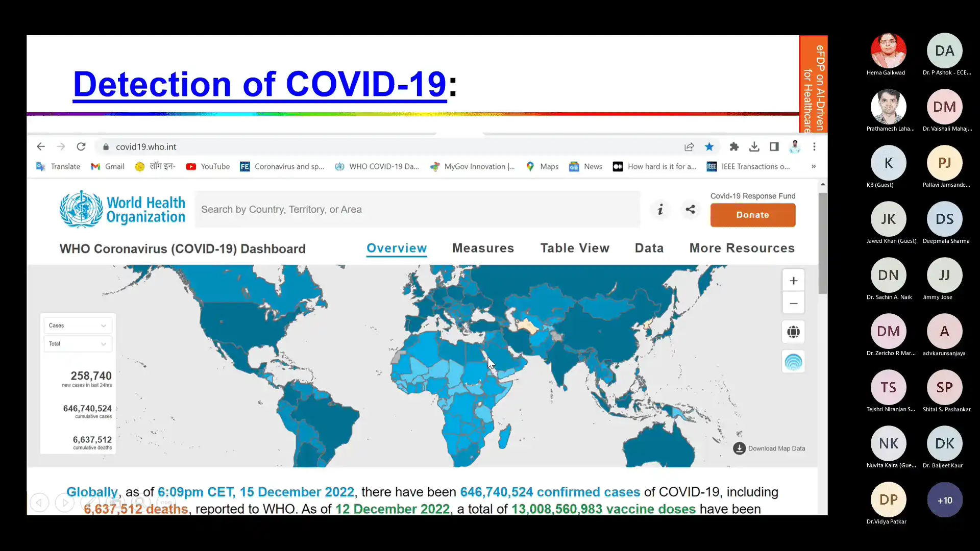Switch the map to globe view
The image size is (980, 551).
pyautogui.click(x=793, y=332)
